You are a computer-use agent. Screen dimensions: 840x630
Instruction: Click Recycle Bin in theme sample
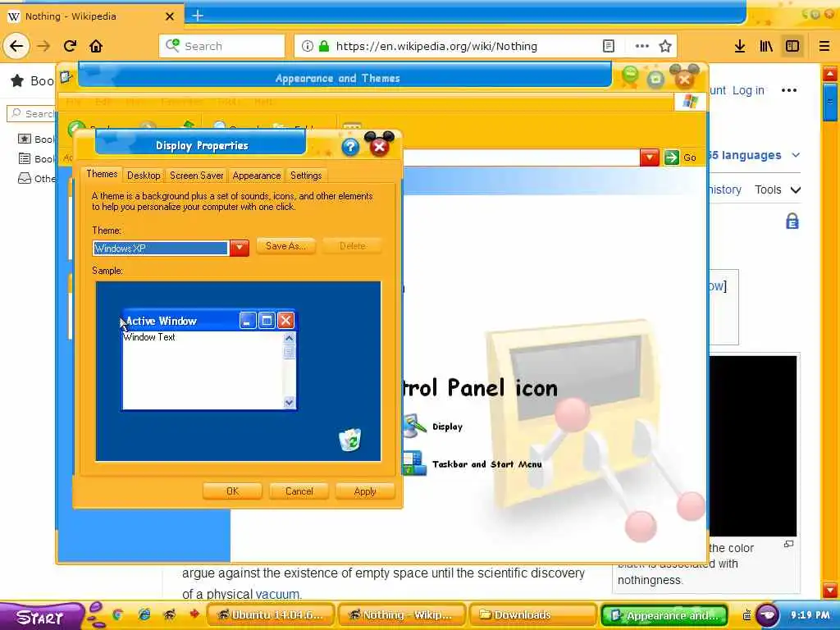coord(350,440)
